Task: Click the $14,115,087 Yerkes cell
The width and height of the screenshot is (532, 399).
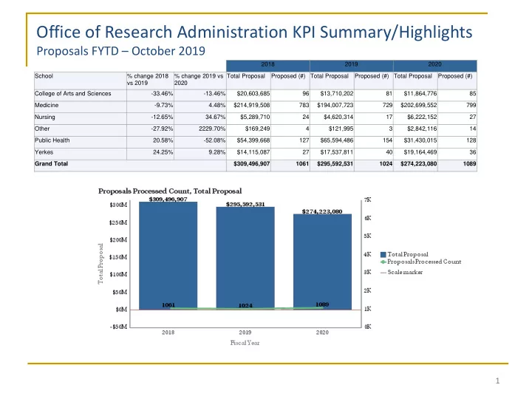Action: [x=248, y=152]
